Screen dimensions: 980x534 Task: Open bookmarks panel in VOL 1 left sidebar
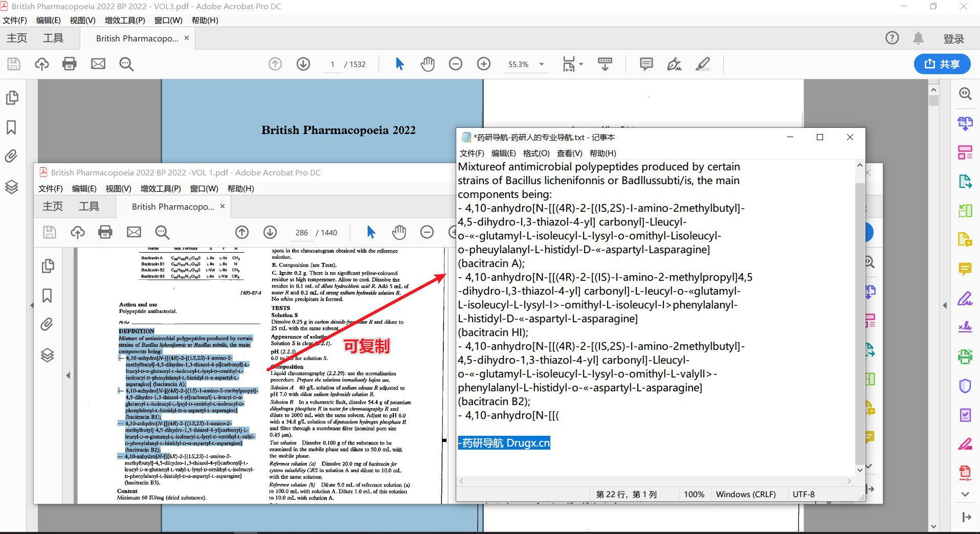[x=47, y=295]
